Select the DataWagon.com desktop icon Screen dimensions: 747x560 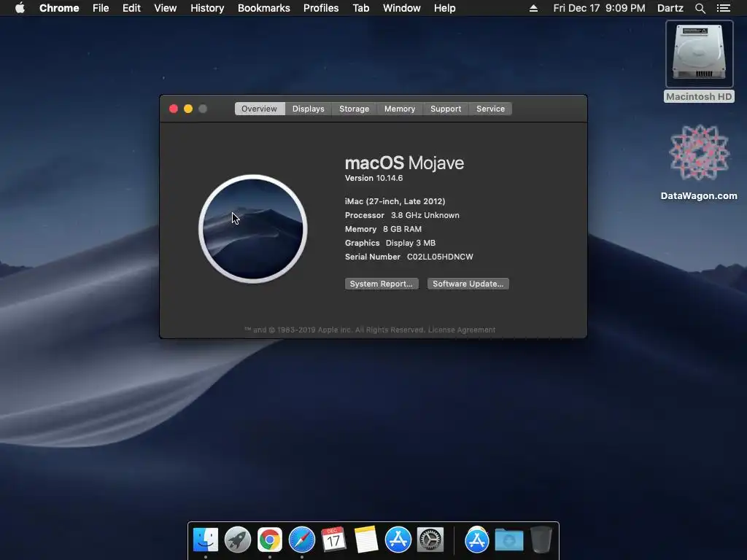point(699,162)
